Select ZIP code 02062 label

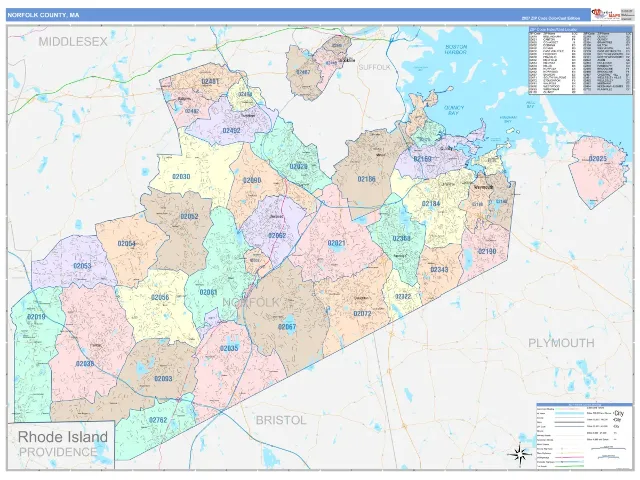pos(277,236)
